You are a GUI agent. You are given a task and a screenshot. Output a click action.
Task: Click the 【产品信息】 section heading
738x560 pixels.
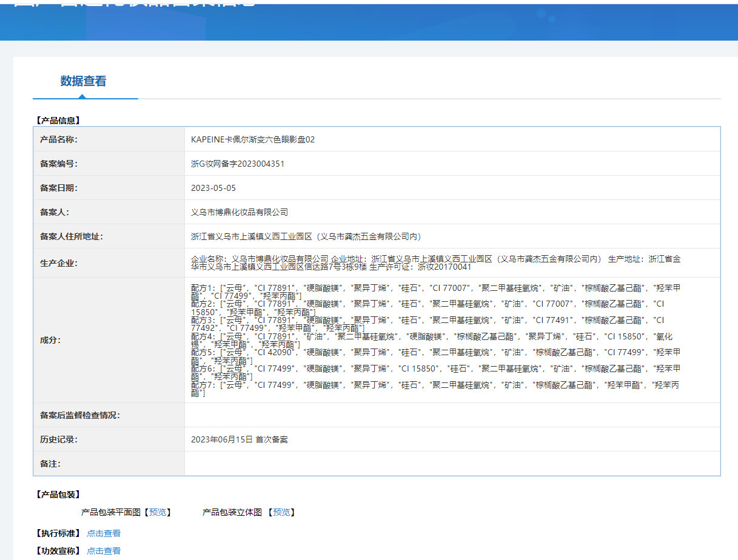(58, 121)
